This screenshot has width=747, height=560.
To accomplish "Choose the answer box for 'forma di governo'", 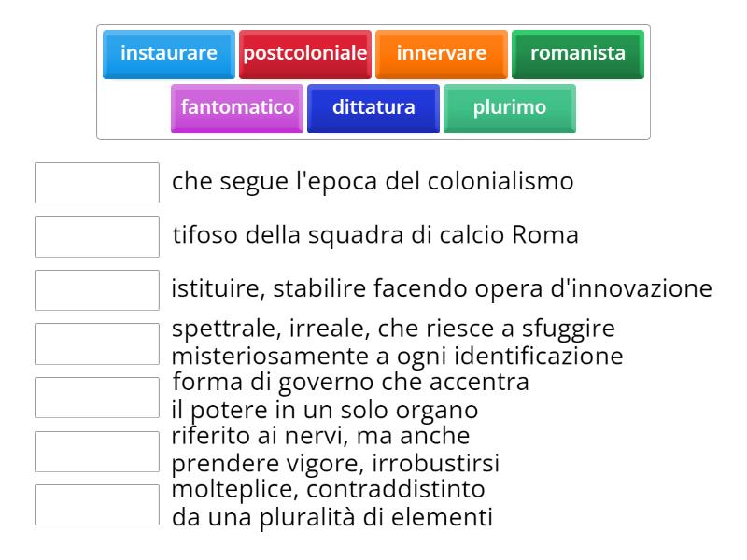I will tap(97, 398).
